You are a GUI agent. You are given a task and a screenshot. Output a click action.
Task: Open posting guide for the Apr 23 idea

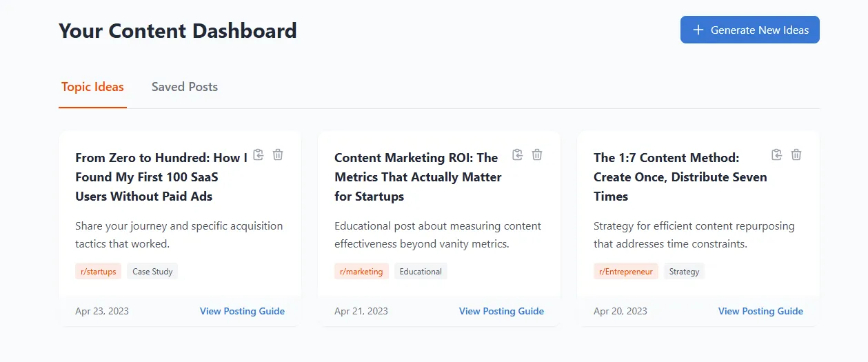242,311
